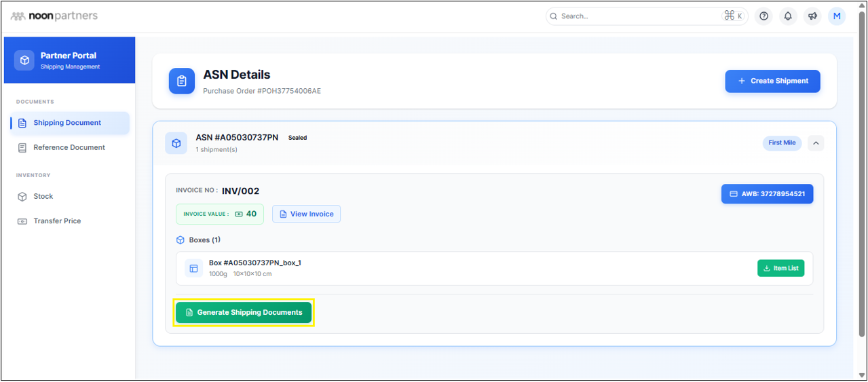
Task: Click the ASN package box icon
Action: (176, 143)
